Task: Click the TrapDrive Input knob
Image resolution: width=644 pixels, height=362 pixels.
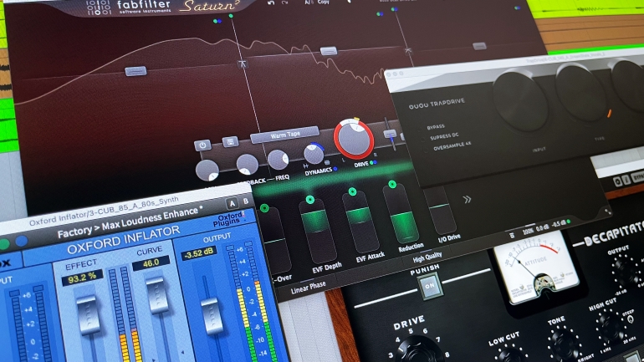Action: tap(520, 100)
